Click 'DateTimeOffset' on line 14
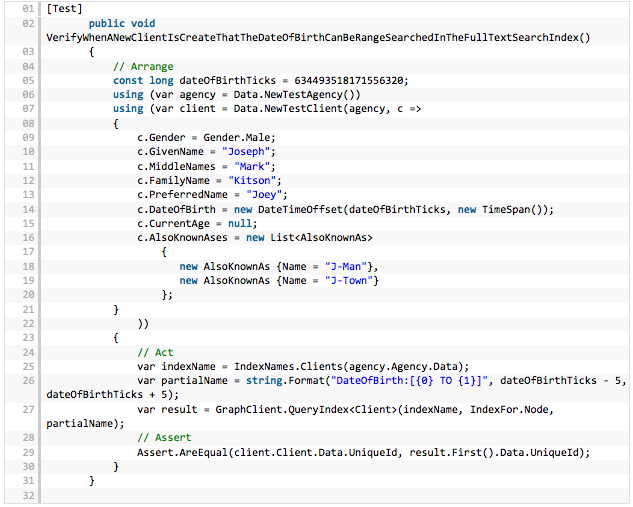Screen dimensions: 633x507 tap(300, 210)
